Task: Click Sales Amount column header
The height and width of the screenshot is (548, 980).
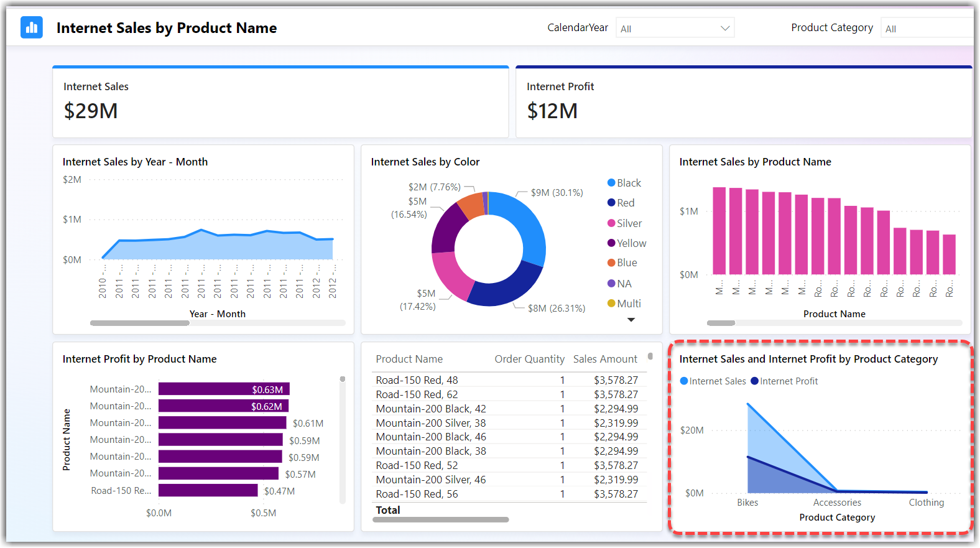Action: 605,359
